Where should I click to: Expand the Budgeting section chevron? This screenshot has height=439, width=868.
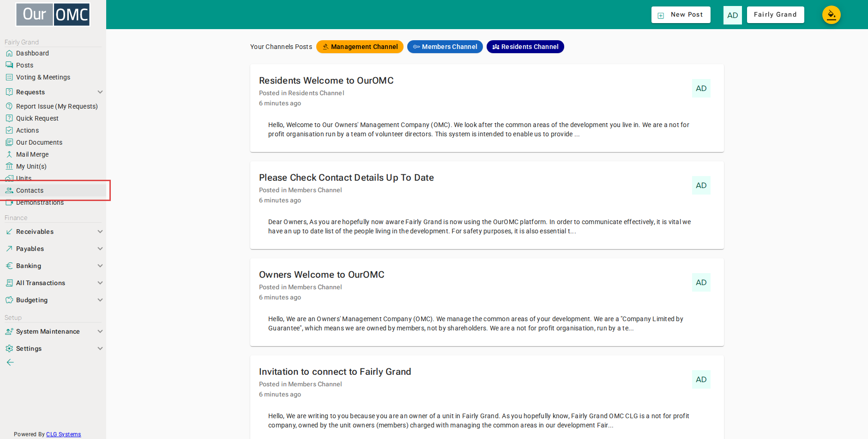[100, 300]
